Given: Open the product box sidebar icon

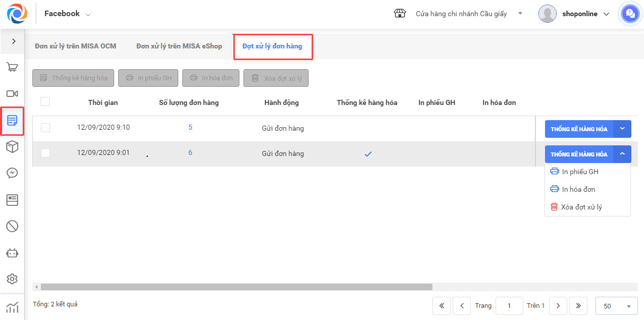Looking at the screenshot, I should click(x=12, y=147).
